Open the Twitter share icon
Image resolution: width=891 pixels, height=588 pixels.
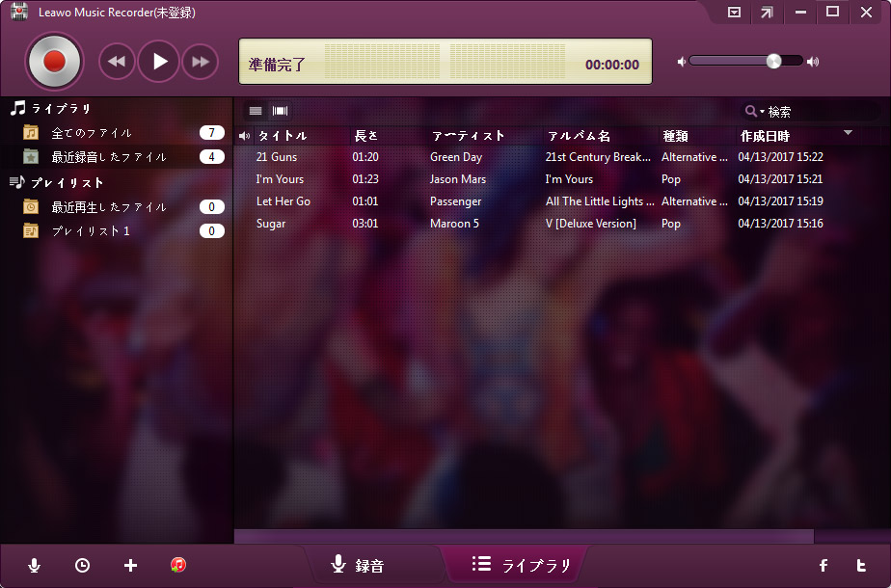coord(861,565)
